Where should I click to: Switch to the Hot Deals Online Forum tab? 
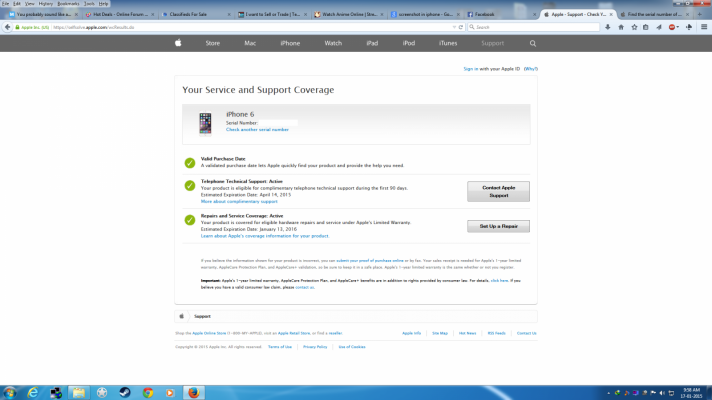(x=119, y=15)
